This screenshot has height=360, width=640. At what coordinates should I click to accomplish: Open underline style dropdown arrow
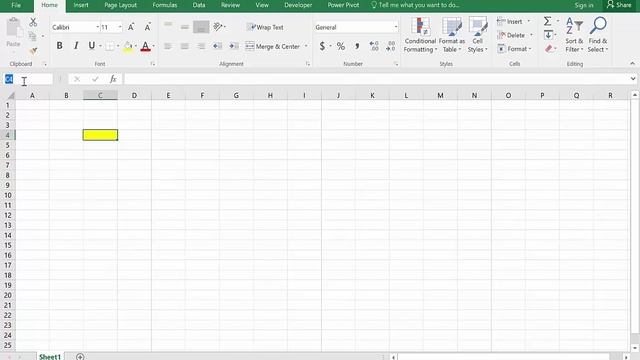point(100,46)
